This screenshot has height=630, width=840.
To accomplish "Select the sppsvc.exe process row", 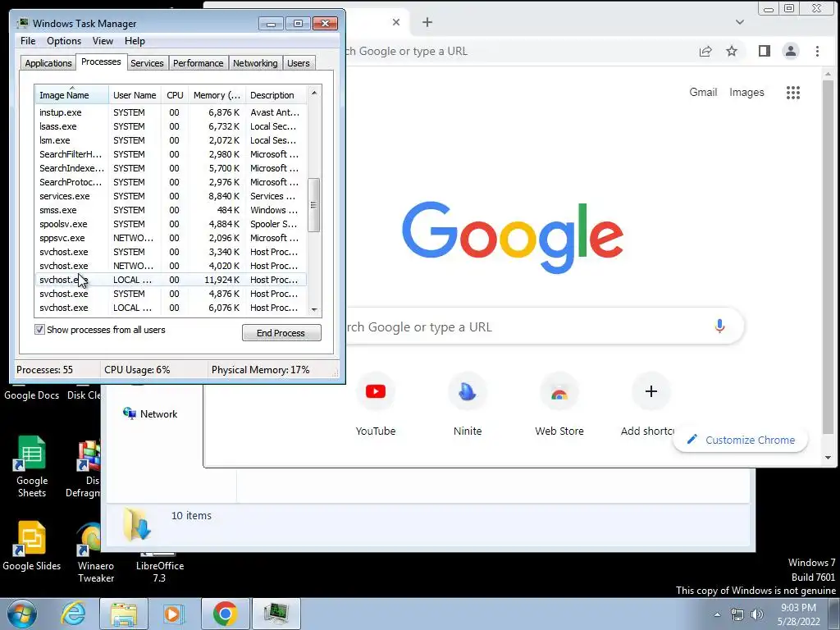I will point(171,238).
